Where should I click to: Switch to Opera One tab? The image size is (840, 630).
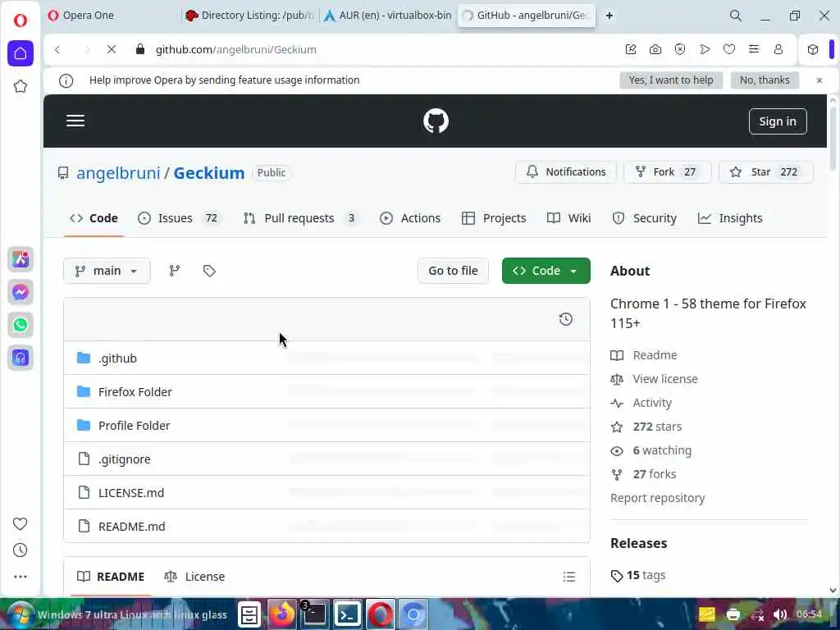click(112, 16)
